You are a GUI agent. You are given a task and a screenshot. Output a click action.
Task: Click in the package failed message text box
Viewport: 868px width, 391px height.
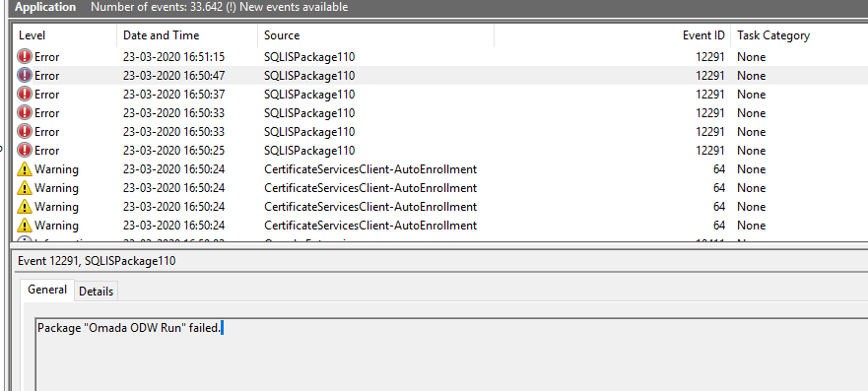point(451,355)
